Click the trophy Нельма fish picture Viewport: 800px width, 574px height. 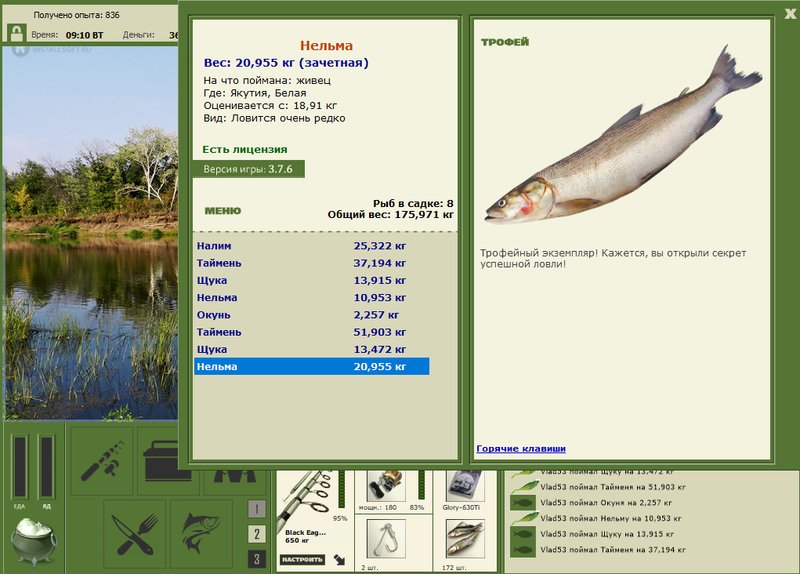(x=623, y=135)
